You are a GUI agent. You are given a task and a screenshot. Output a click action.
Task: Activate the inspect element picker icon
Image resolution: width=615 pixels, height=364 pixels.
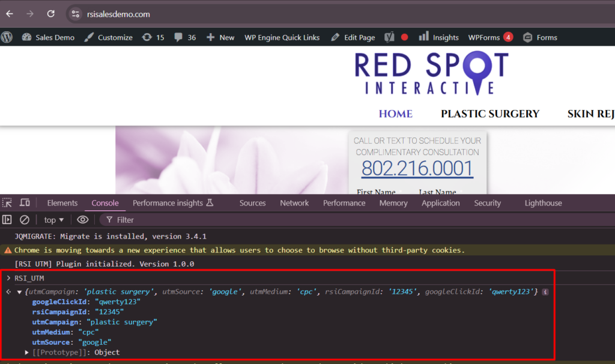click(x=7, y=203)
